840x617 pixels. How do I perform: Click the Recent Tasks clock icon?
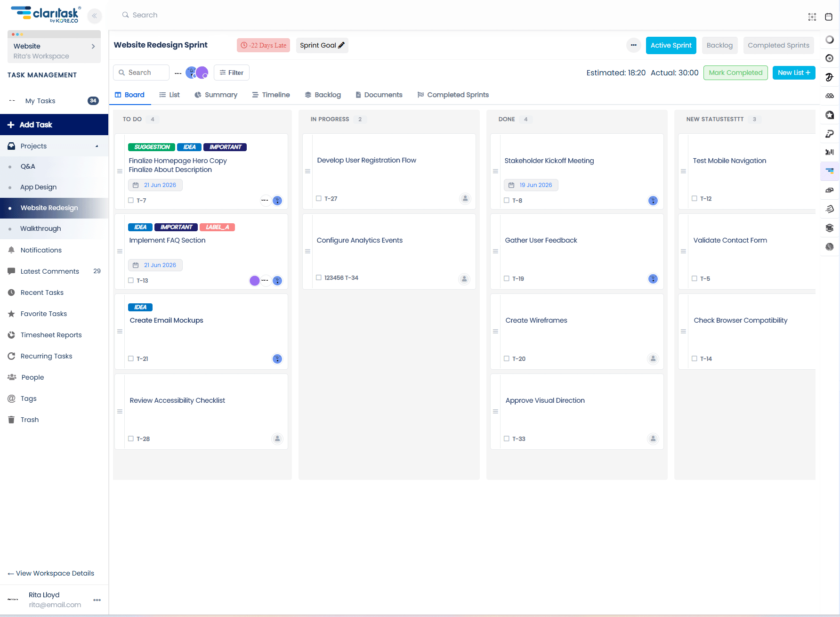[x=11, y=292]
